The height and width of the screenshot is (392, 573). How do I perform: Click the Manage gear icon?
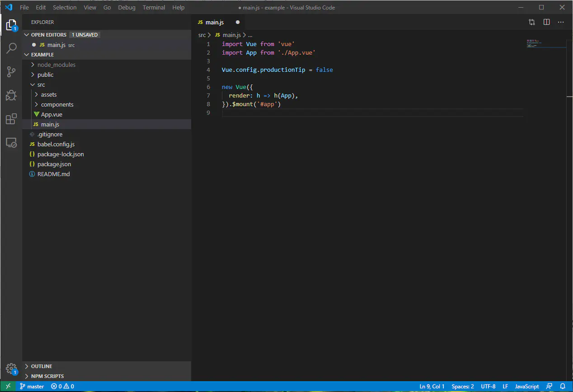point(11,368)
